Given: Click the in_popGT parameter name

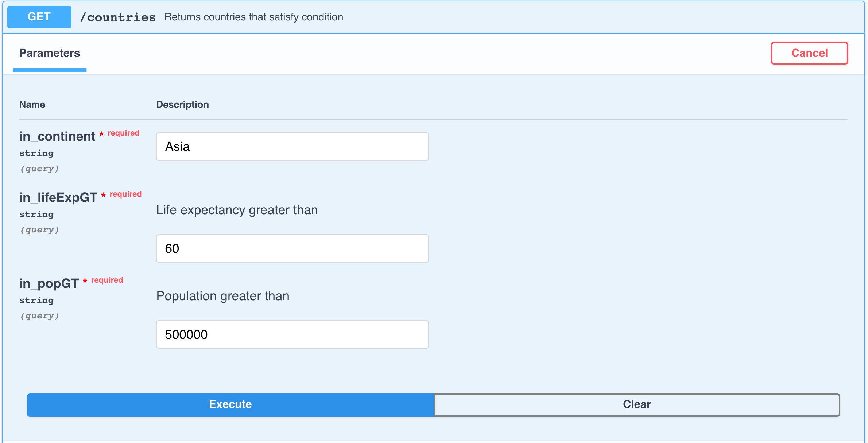Looking at the screenshot, I should point(49,283).
